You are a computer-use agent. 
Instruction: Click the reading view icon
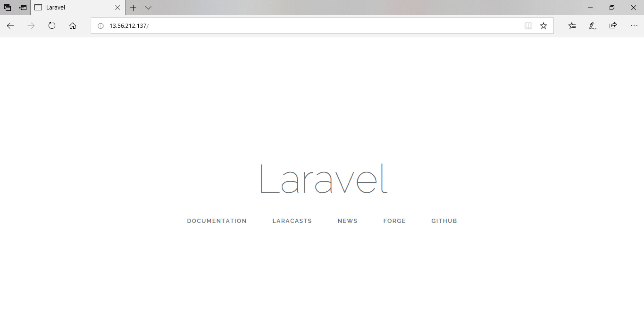tap(528, 26)
